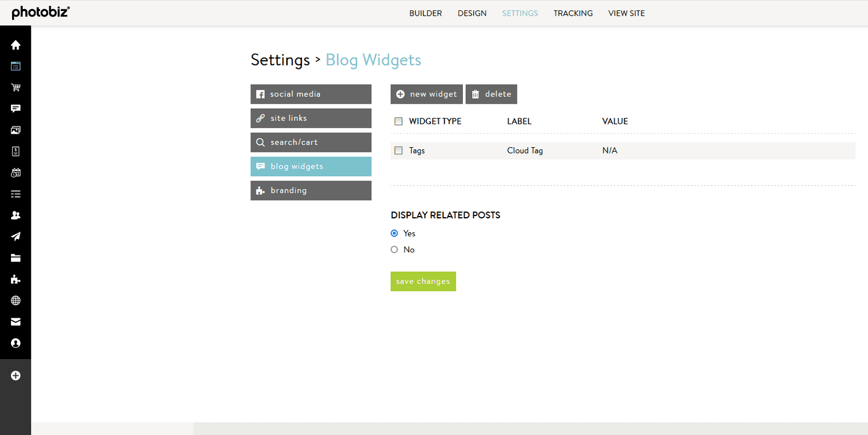Screen dimensions: 868x435
Task: Open the image galleries icon in sidebar
Action: (x=15, y=130)
